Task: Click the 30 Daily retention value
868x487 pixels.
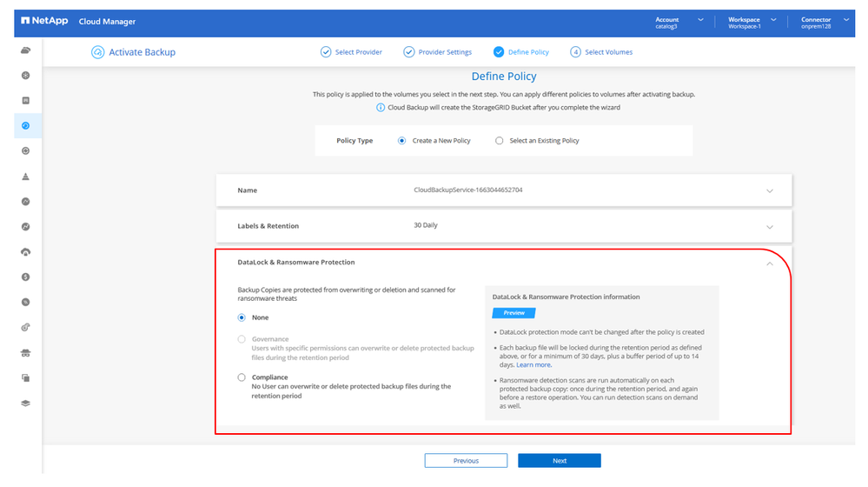Action: coord(425,225)
